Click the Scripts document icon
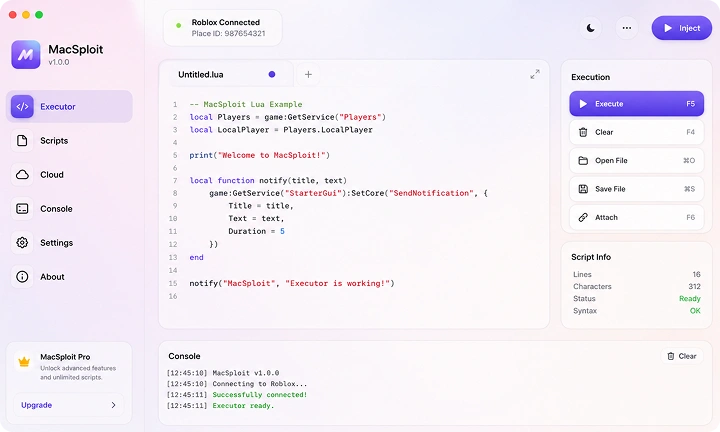 [x=22, y=140]
